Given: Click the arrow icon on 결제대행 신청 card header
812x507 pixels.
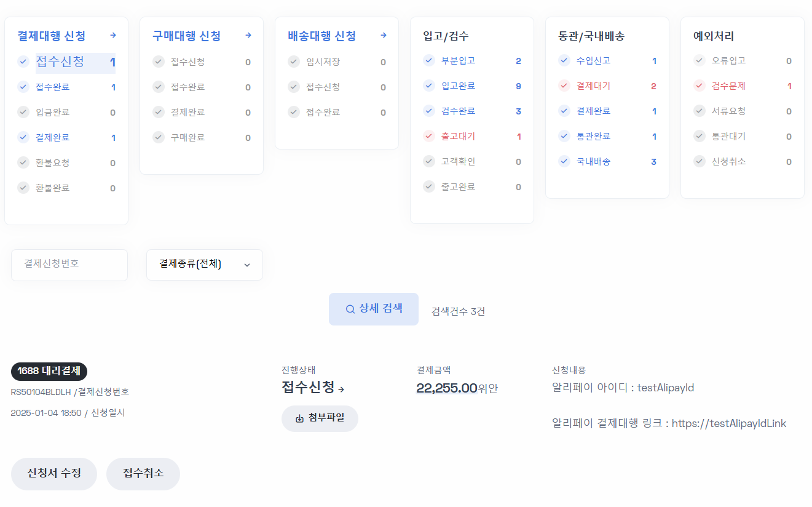Looking at the screenshot, I should pos(112,36).
